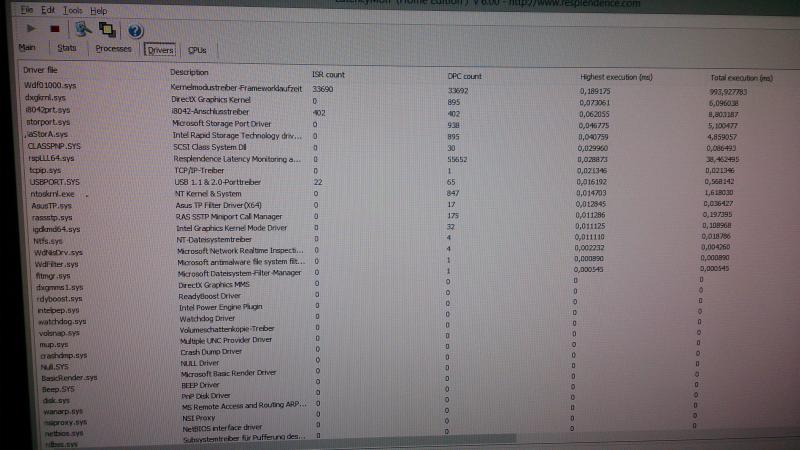Screen dimensions: 800x450
Task: Click the Watchdog Driver description
Action: click(x=207, y=318)
